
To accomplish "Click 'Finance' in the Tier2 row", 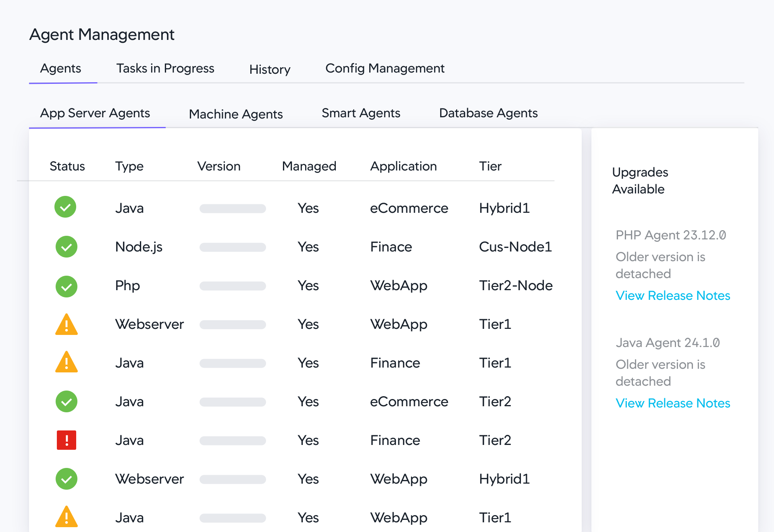I will coord(395,441).
